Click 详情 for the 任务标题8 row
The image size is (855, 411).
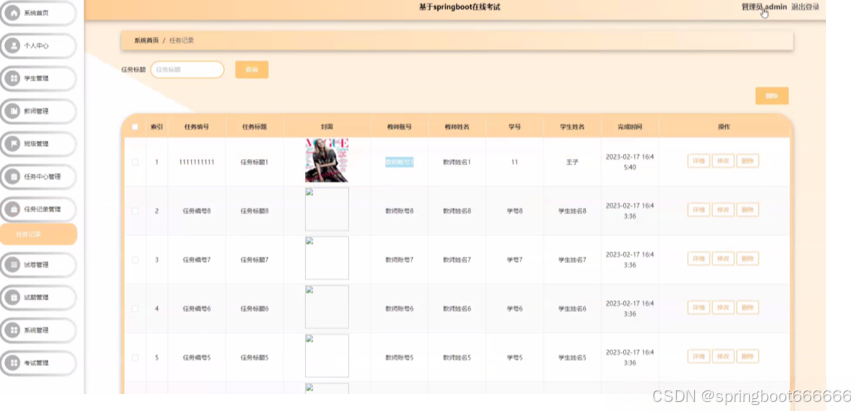click(699, 210)
